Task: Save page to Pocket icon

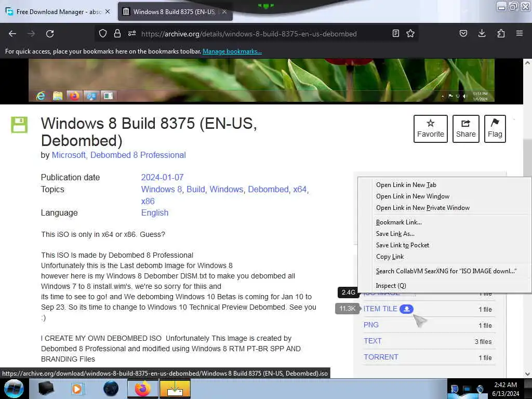Action: [x=463, y=33]
